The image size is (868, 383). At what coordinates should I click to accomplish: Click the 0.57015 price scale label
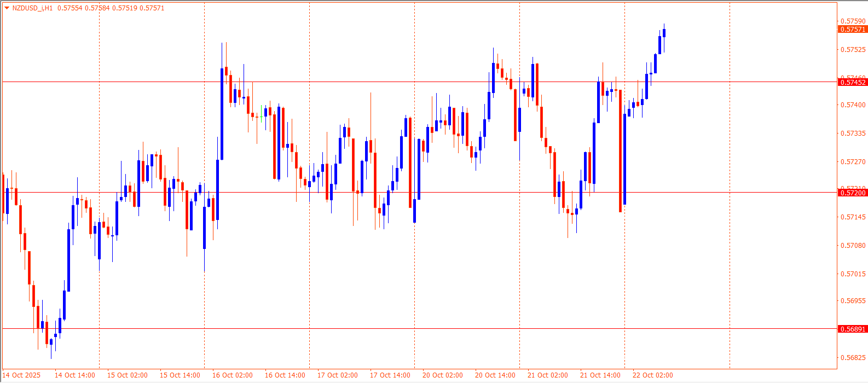pos(853,274)
